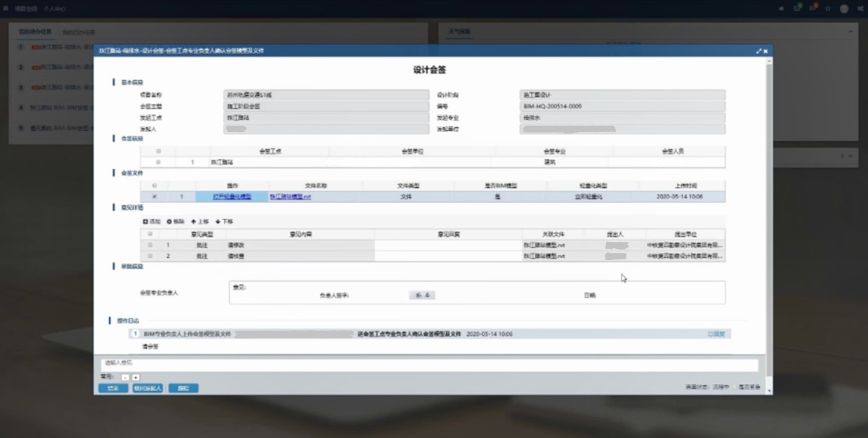The width and height of the screenshot is (868, 438).
Task: Click the minus button next to 常用
Action: 125,378
